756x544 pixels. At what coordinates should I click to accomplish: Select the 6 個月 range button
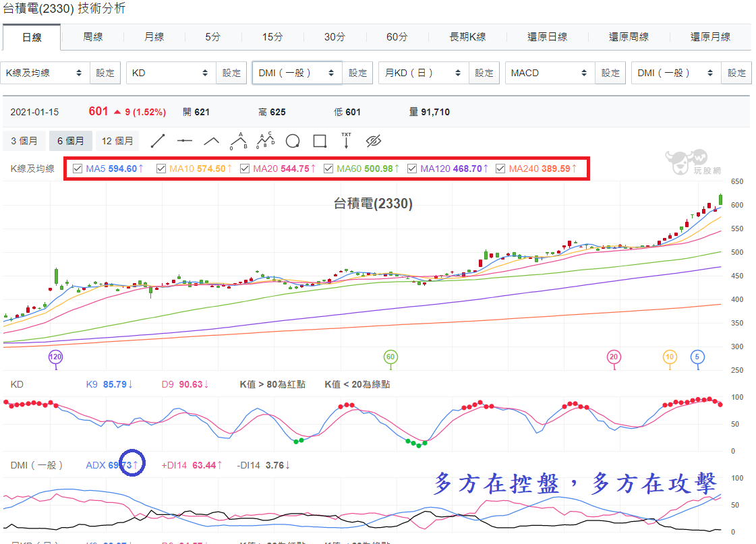tap(70, 141)
